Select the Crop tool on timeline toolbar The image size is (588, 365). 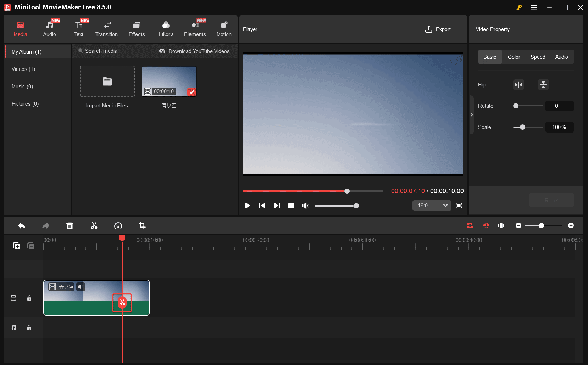[142, 225]
